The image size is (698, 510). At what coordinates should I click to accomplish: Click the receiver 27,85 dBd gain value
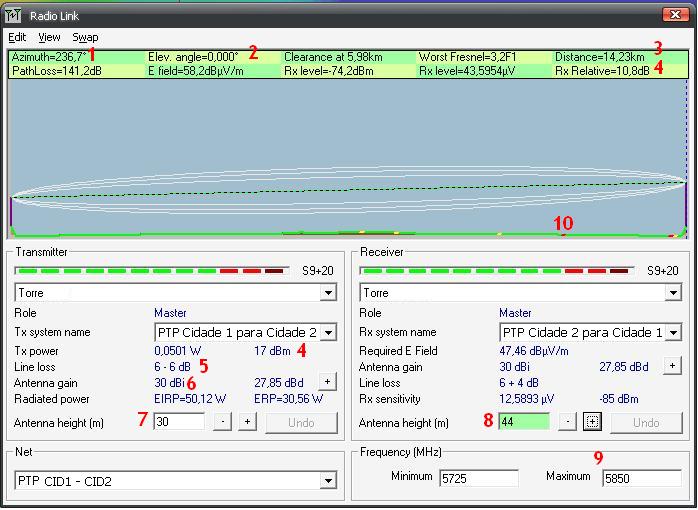click(624, 367)
